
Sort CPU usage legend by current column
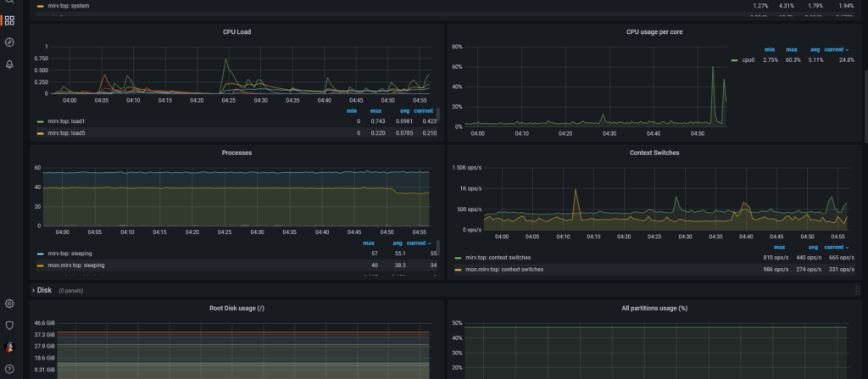(x=836, y=49)
